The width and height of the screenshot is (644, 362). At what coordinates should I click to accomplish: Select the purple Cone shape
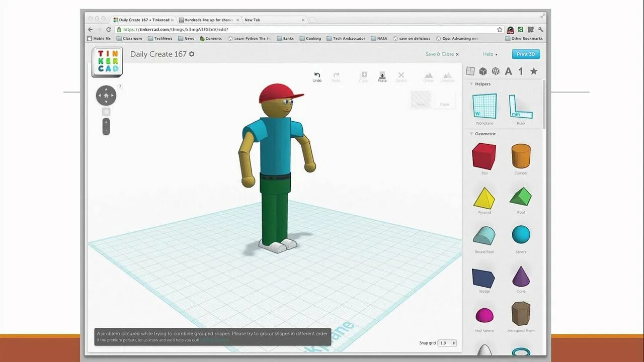tap(521, 279)
